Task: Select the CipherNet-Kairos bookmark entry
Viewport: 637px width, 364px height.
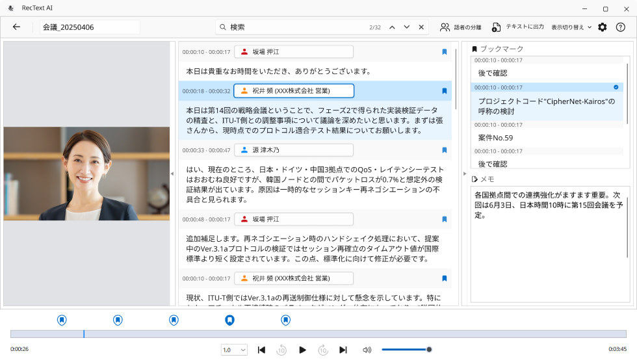Action: pyautogui.click(x=546, y=105)
